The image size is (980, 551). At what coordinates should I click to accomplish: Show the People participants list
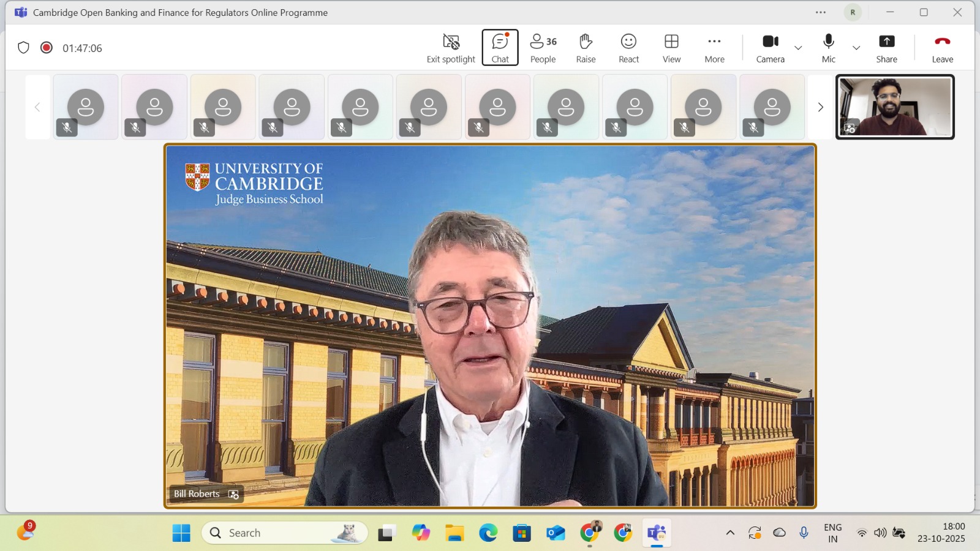pos(543,48)
